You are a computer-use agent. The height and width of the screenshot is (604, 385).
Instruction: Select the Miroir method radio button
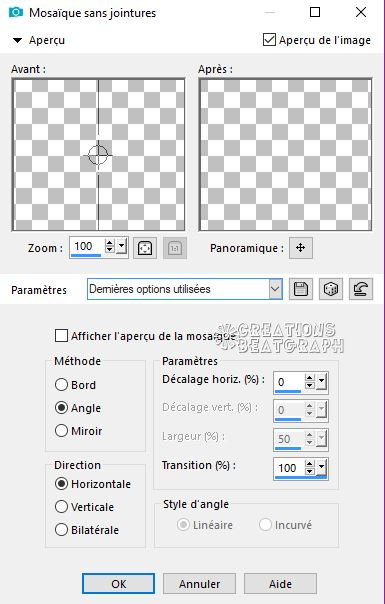(61, 431)
